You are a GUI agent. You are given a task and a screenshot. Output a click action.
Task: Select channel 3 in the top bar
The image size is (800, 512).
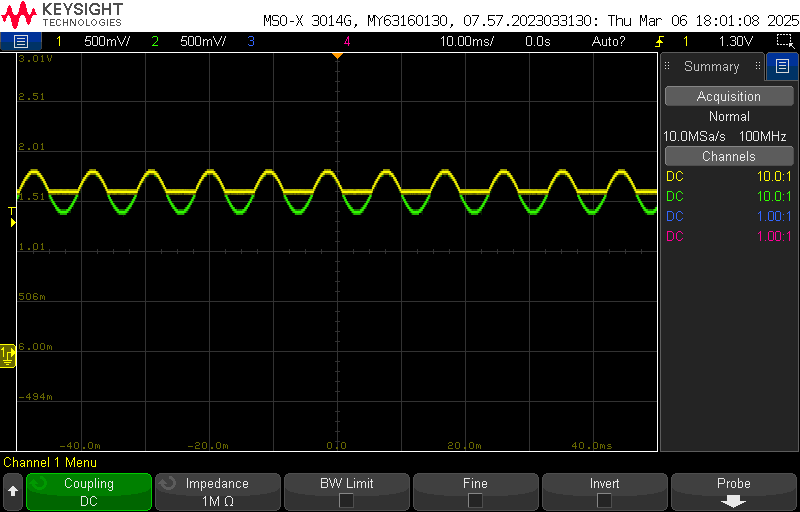(250, 41)
